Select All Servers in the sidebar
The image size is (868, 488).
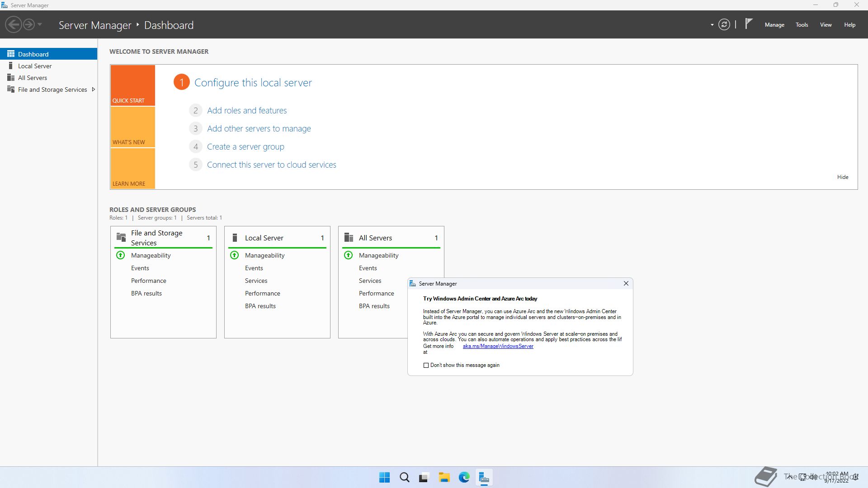tap(49, 78)
